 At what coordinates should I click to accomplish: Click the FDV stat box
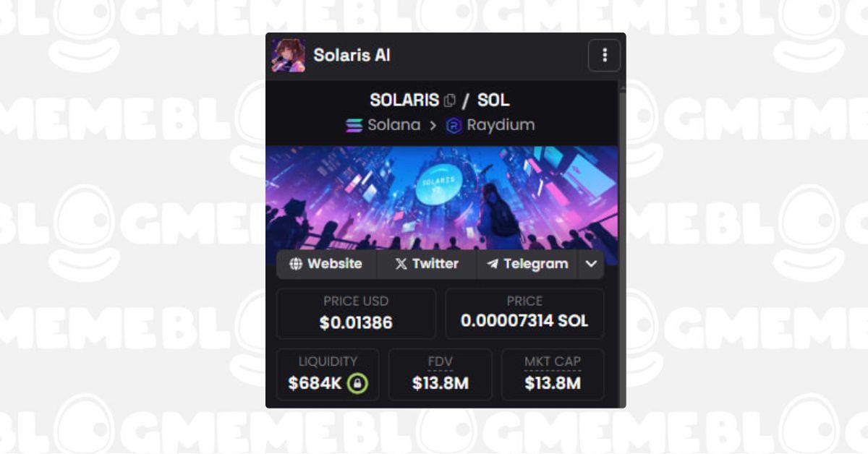click(x=440, y=374)
